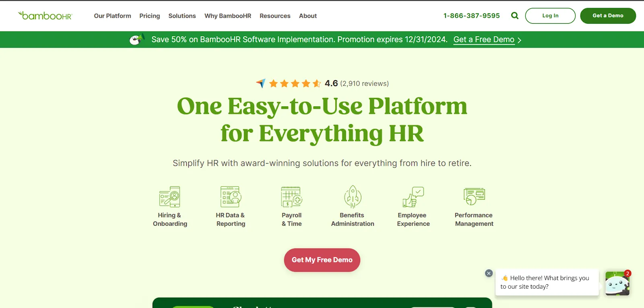This screenshot has width=644, height=308.
Task: Open the Solutions menu
Action: (182, 16)
